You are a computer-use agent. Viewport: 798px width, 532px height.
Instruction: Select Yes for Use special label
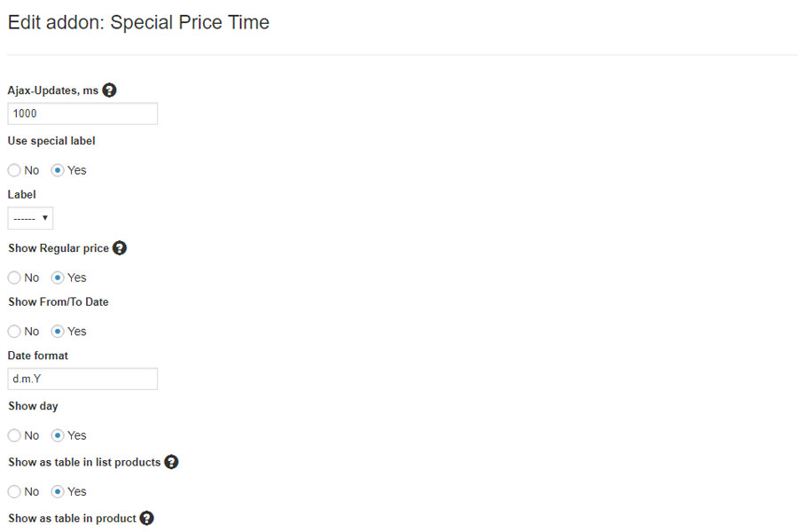(59, 170)
